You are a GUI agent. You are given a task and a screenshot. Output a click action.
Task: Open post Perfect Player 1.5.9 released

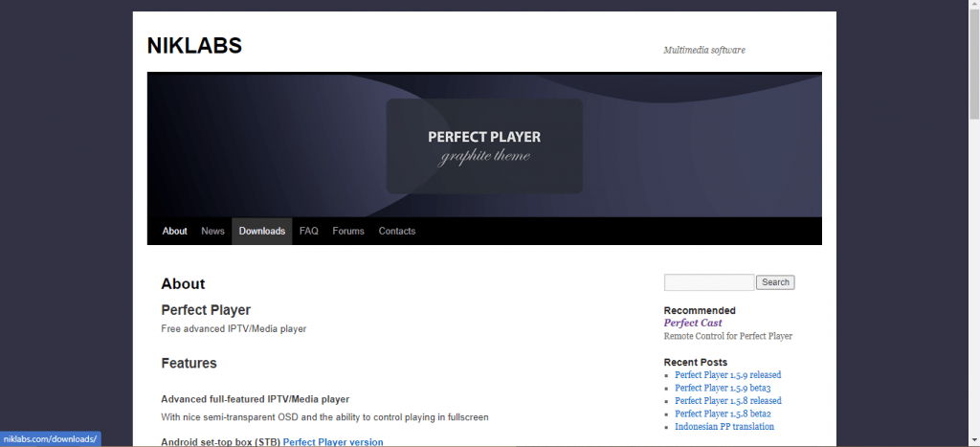click(727, 375)
